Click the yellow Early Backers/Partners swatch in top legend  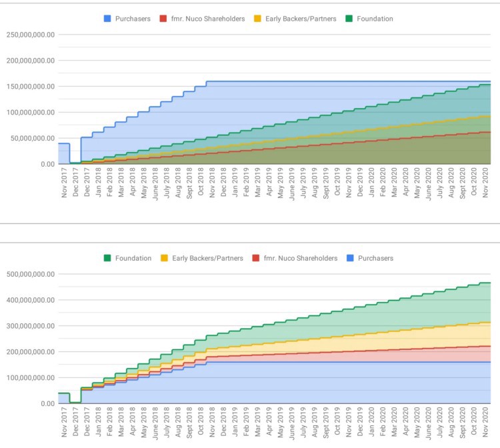coord(257,19)
